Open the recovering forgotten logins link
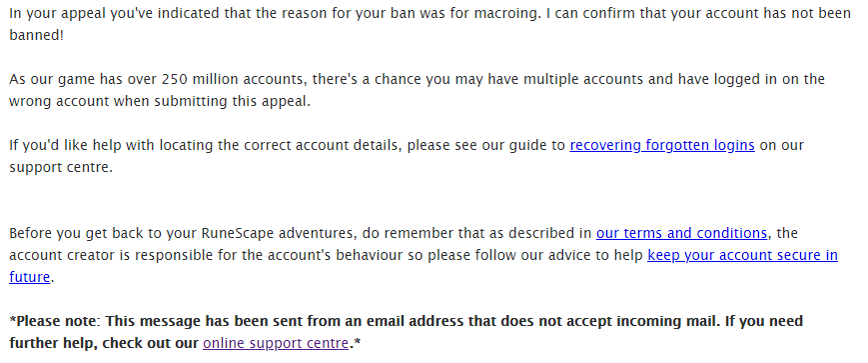868x363 pixels. point(662,146)
